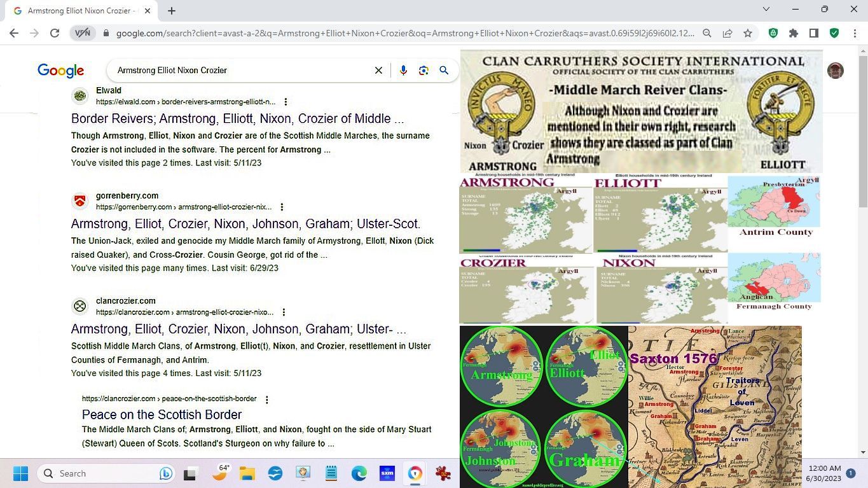Image resolution: width=868 pixels, height=488 pixels.
Task: Open the SXM app on the taskbar
Action: pos(387,473)
